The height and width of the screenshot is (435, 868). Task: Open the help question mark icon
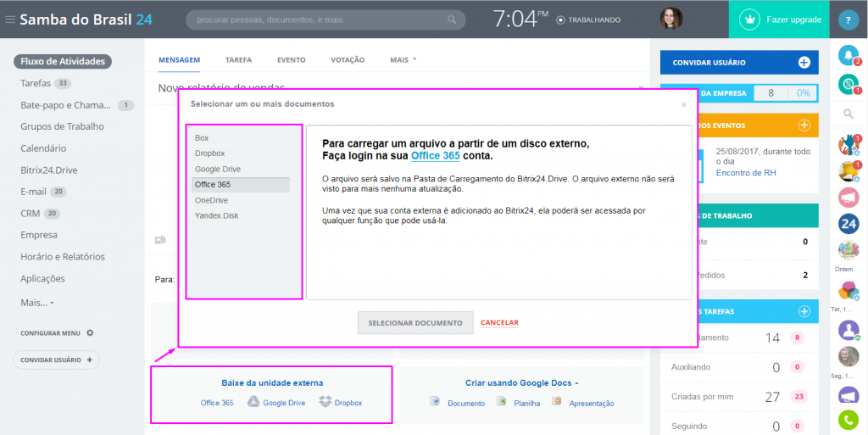coord(848,20)
